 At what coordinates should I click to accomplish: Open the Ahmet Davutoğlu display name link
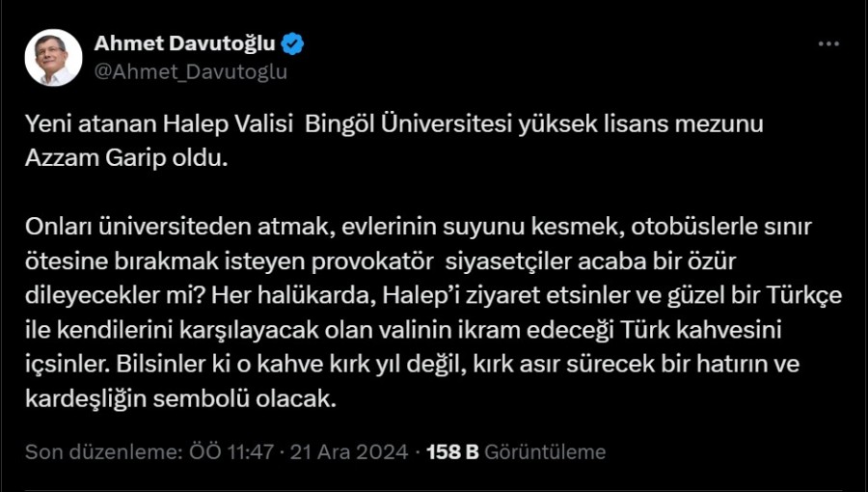[185, 43]
